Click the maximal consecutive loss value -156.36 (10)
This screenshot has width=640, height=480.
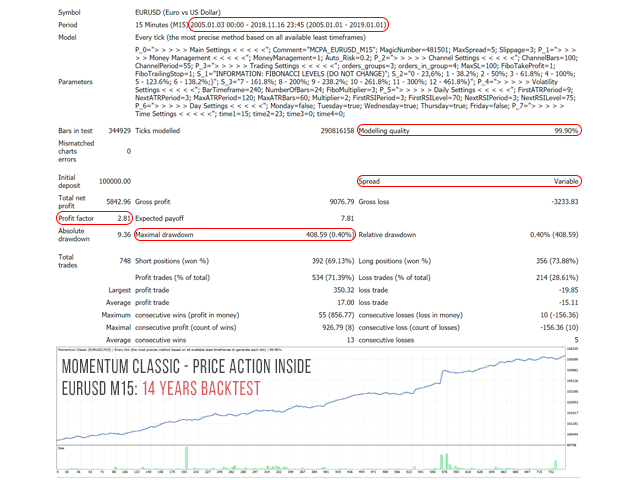[x=559, y=327]
